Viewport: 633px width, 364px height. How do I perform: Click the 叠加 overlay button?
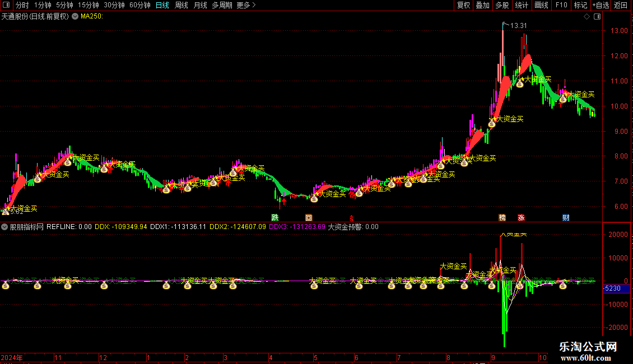(482, 5)
